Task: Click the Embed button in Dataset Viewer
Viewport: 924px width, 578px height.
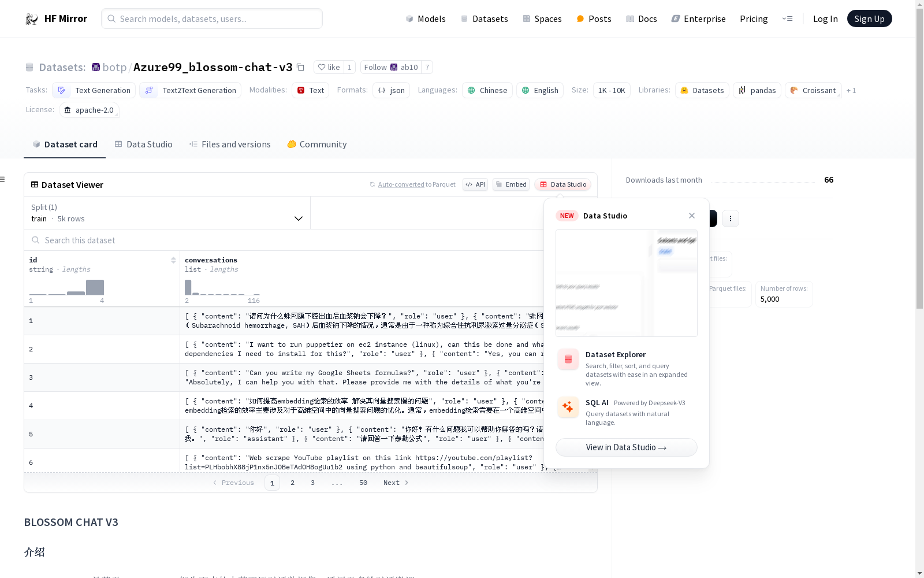Action: 511,184
